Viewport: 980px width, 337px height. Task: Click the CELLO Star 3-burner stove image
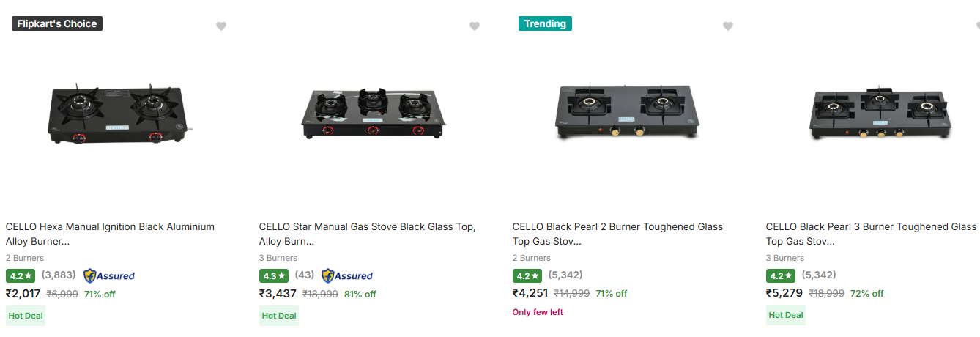[373, 115]
